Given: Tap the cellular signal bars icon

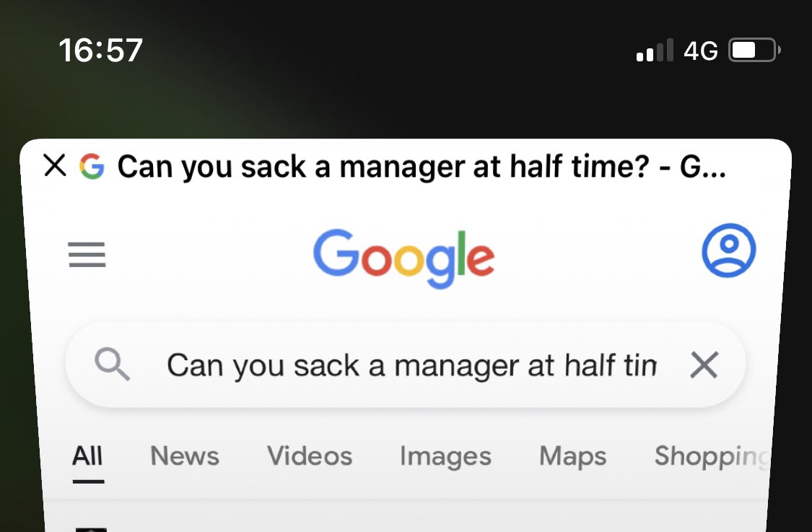Looking at the screenshot, I should 655,51.
